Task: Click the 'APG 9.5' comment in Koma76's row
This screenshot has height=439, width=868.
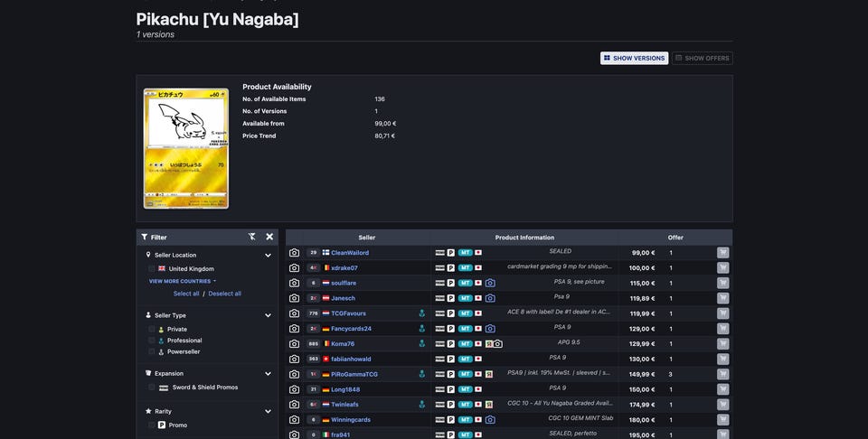Action: 569,342
